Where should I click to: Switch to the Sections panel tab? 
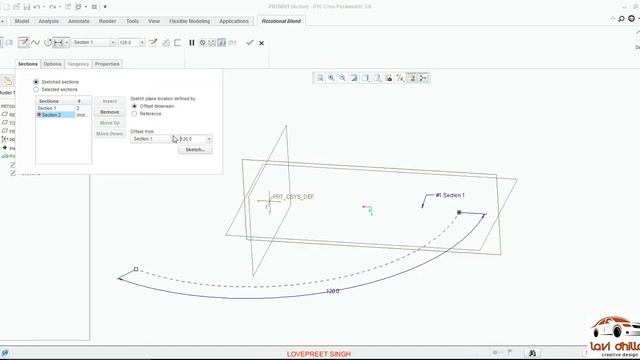point(28,64)
